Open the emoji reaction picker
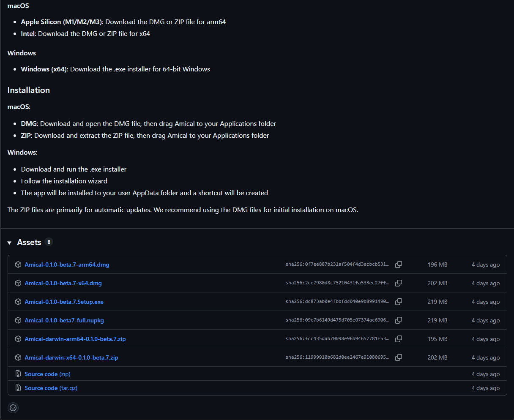 [13, 408]
